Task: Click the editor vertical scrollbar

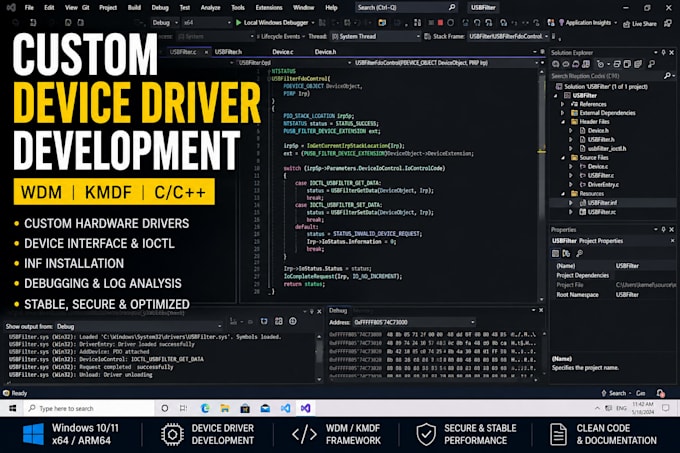Action: coord(541,186)
